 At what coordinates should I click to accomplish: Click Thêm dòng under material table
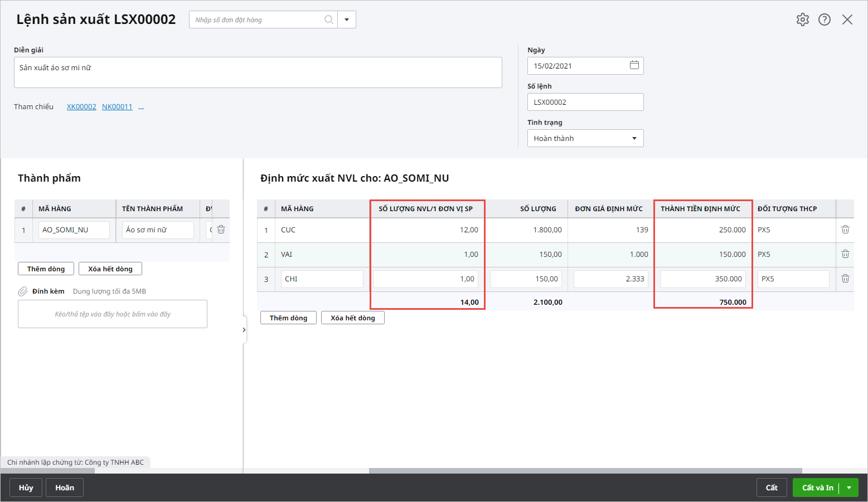point(288,318)
